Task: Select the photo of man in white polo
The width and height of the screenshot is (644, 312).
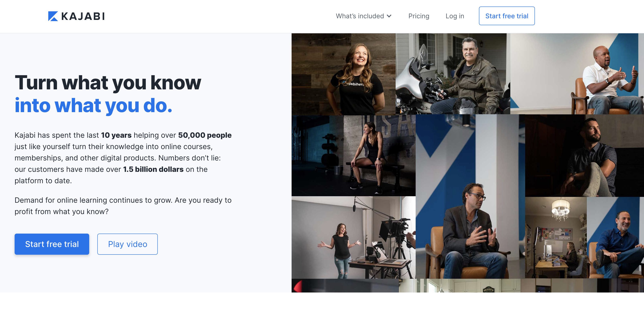Action: click(577, 74)
